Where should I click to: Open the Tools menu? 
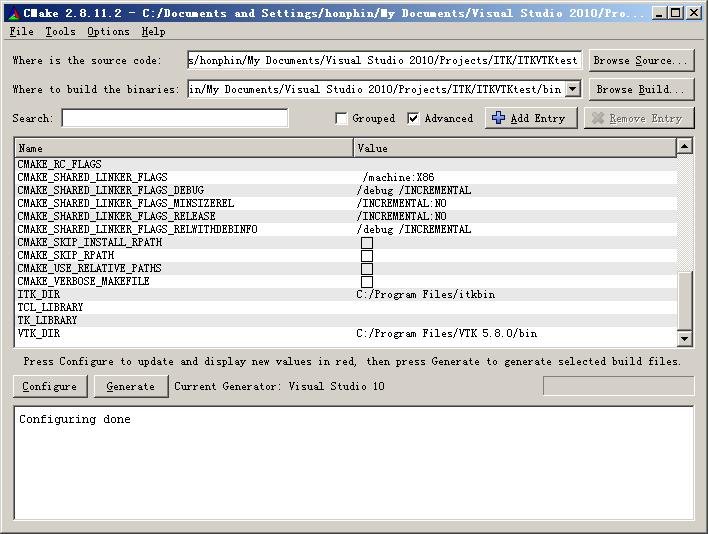60,32
